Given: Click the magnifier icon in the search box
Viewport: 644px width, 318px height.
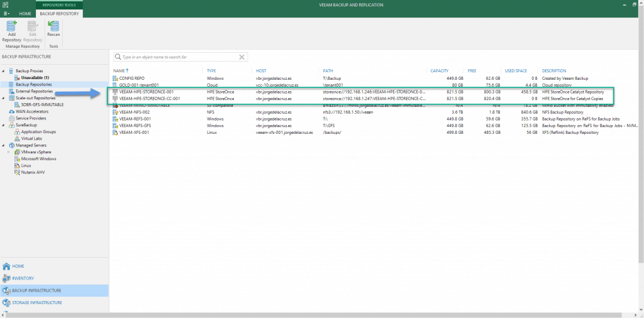Looking at the screenshot, I should [x=118, y=57].
